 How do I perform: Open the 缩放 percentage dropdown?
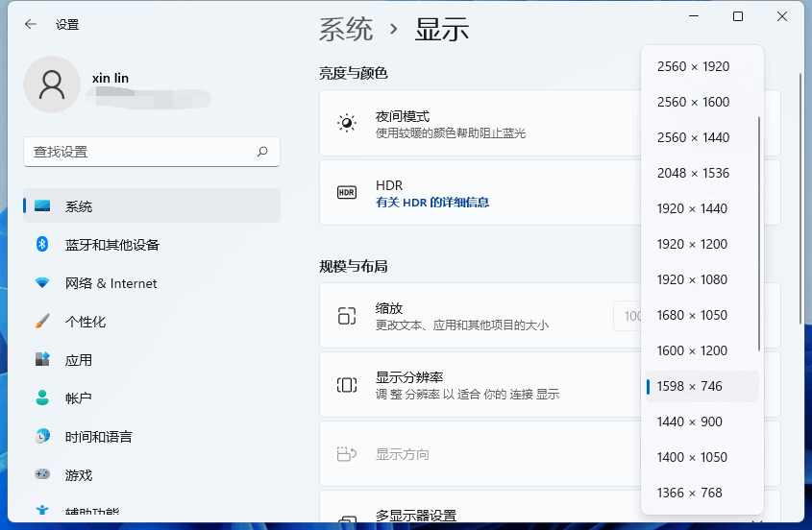click(627, 316)
